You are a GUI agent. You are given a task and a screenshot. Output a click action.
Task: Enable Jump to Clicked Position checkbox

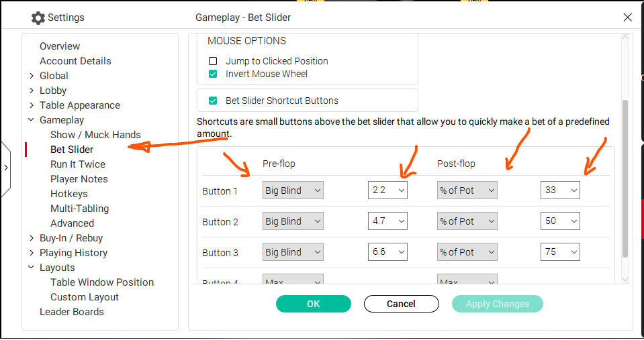pyautogui.click(x=213, y=61)
